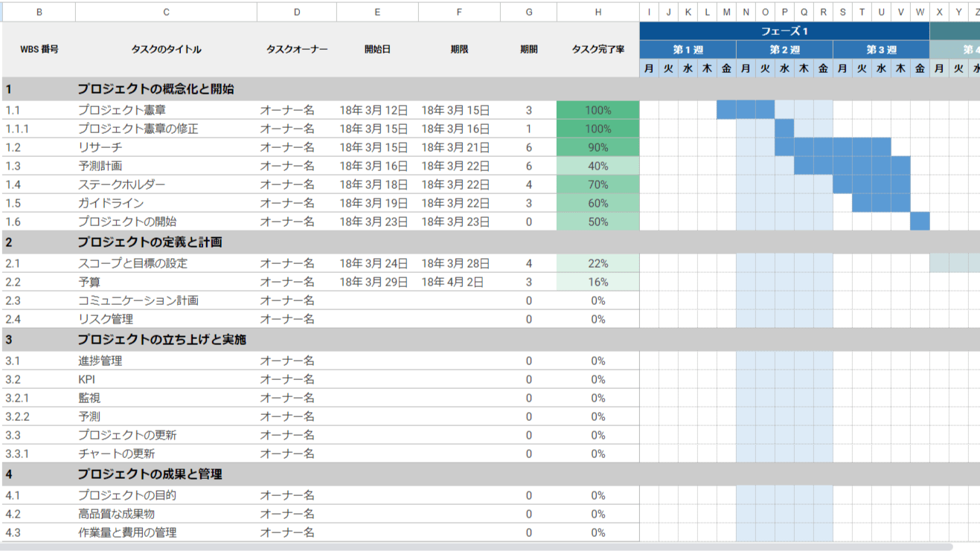Click the フェーズ 1 phase header
The width and height of the screenshot is (980, 551).
coord(784,31)
